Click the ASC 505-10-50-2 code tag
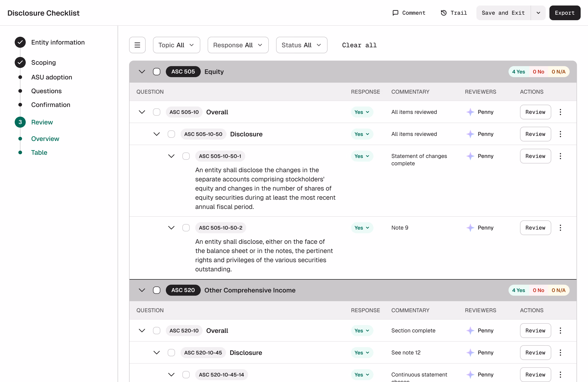Screen dimensions: 588x382 coord(221,228)
